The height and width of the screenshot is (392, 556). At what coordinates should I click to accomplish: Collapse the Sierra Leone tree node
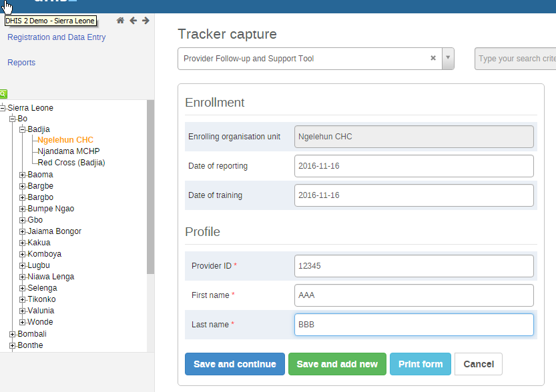click(3, 108)
